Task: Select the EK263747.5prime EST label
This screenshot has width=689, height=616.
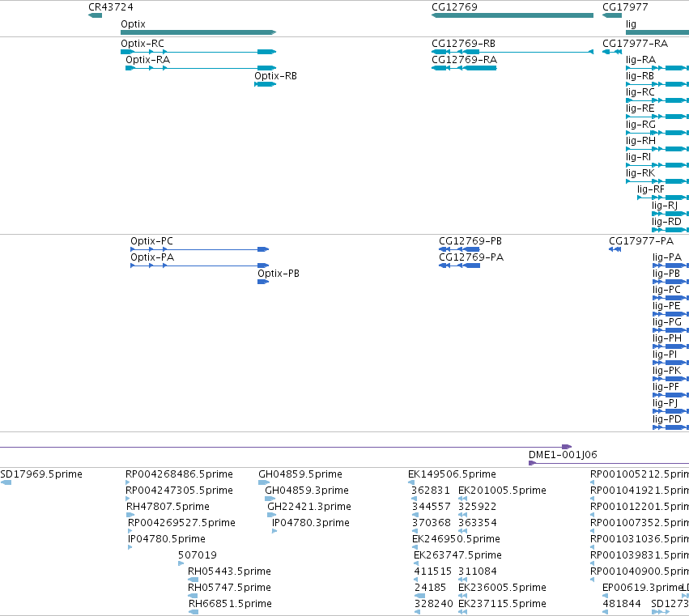Action: coord(458,555)
